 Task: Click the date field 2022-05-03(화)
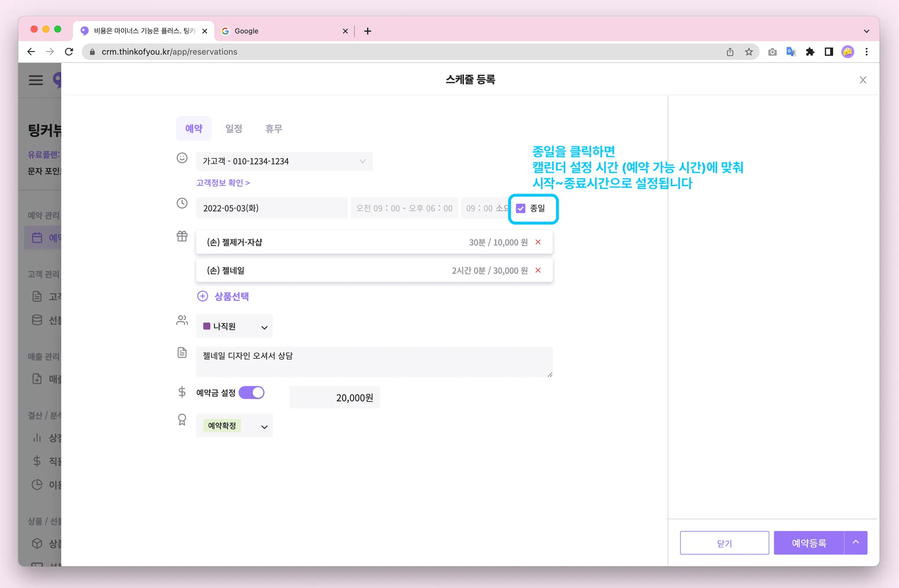pos(271,208)
